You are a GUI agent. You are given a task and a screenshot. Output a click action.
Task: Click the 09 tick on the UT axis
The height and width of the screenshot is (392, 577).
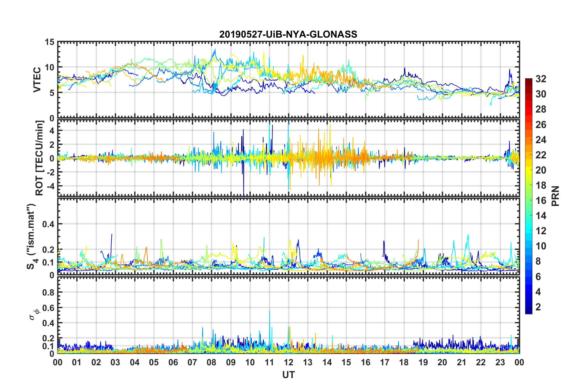pyautogui.click(x=231, y=362)
